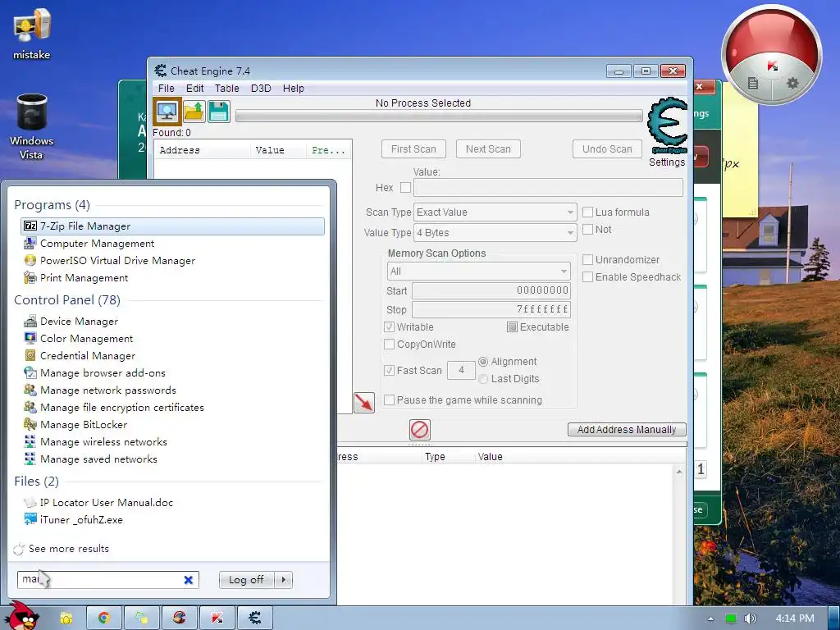
Task: Toggle the Executable checkbox
Action: point(512,326)
